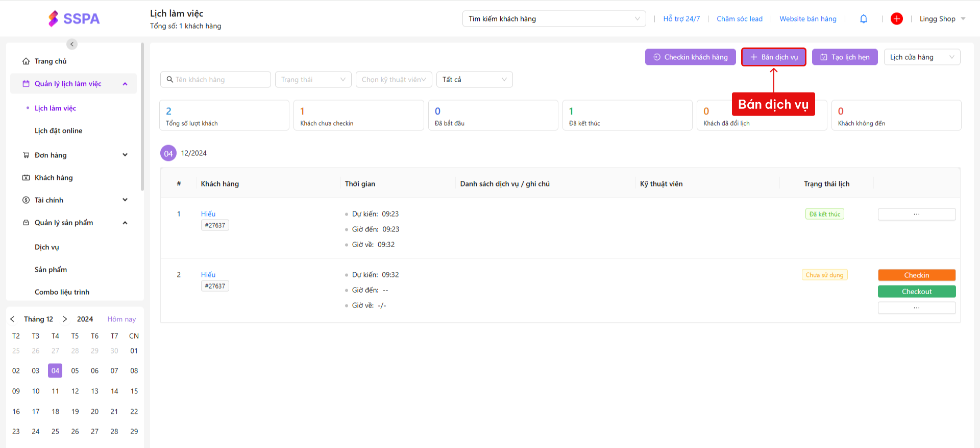
Task: Collapse the Quản lý lịch làm việc chevron
Action: (125, 84)
